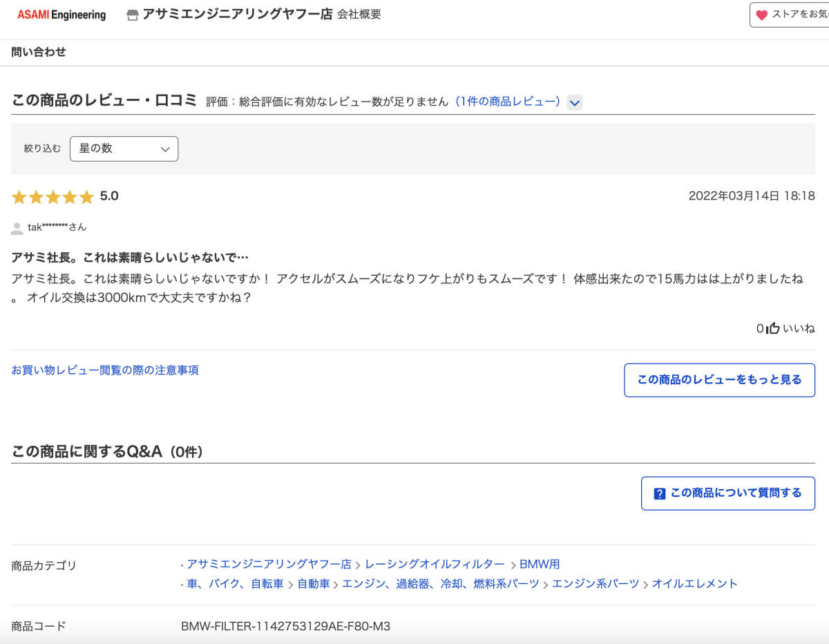Open the 会社概要 page link

360,14
